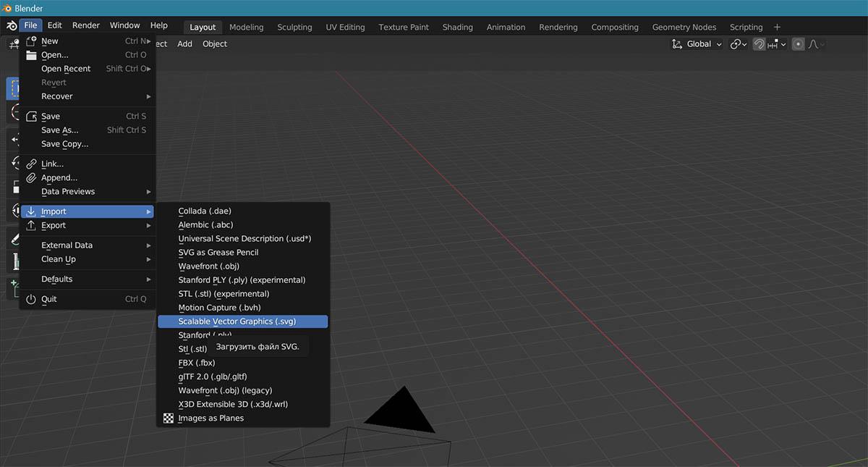Switch to the UV Editing workspace tab
The height and width of the screenshot is (467, 868).
point(345,27)
